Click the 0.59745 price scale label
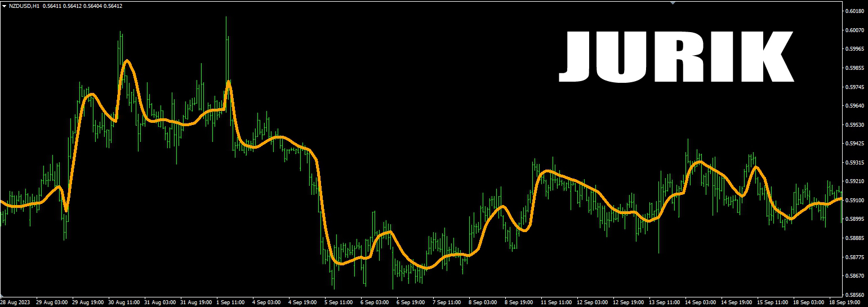Viewport: 868px width, 307px height. 854,87
